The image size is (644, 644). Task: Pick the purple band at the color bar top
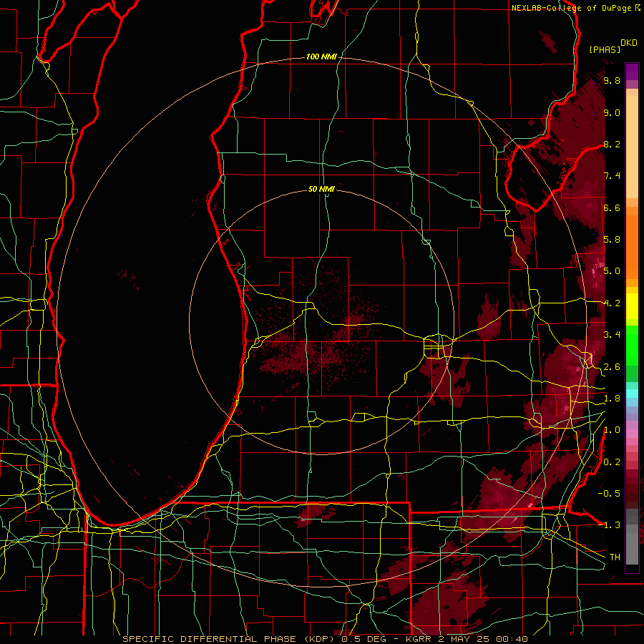632,72
